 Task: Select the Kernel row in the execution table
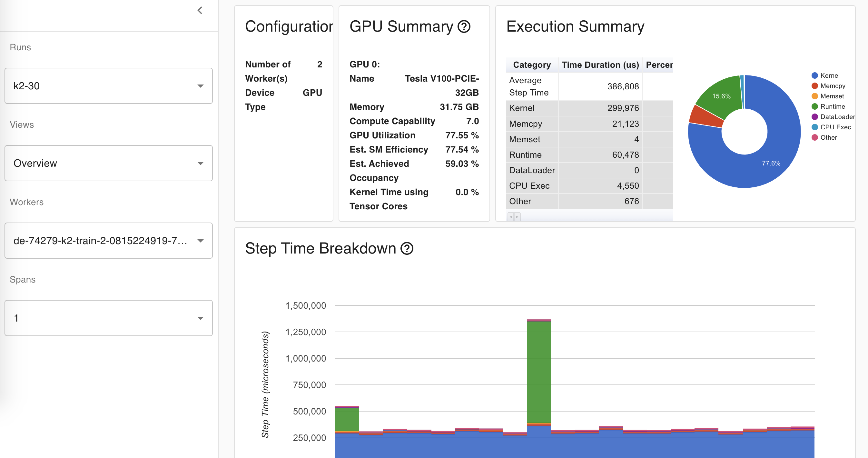coord(573,108)
